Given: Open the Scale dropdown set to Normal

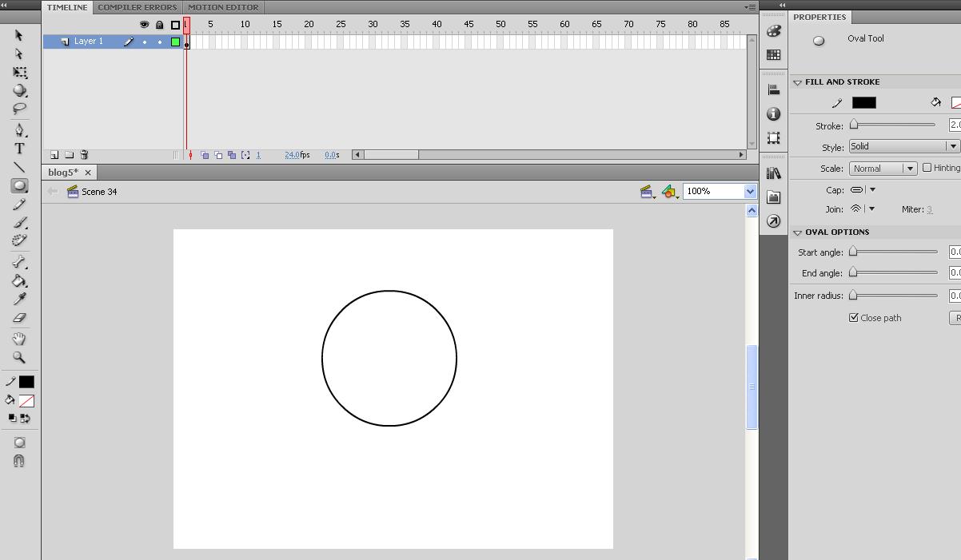Looking at the screenshot, I should click(x=883, y=169).
